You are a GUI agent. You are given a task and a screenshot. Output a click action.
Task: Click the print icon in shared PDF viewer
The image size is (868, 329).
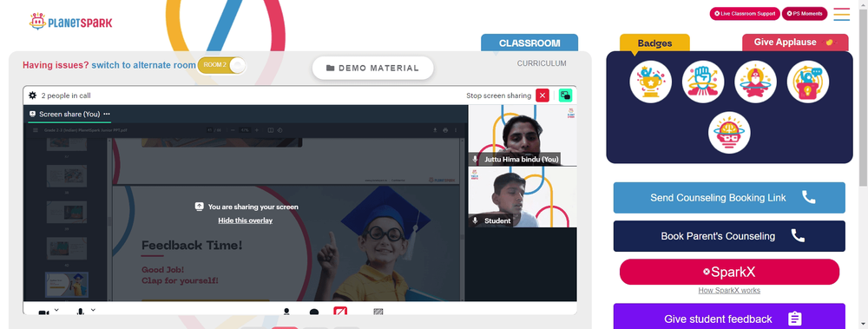pos(445,130)
